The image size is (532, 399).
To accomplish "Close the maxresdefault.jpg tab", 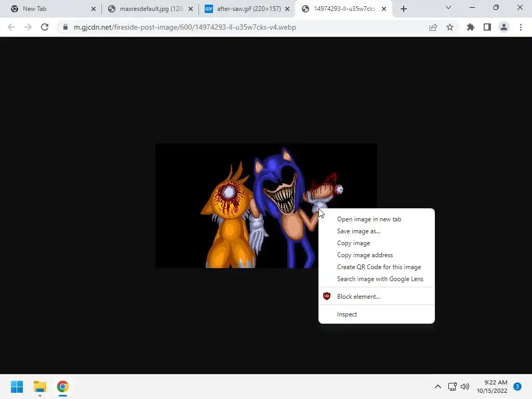I will (x=190, y=9).
